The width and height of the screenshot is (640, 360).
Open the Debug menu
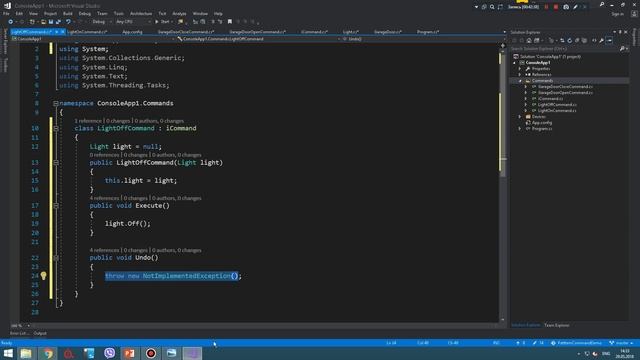tap(84, 13)
